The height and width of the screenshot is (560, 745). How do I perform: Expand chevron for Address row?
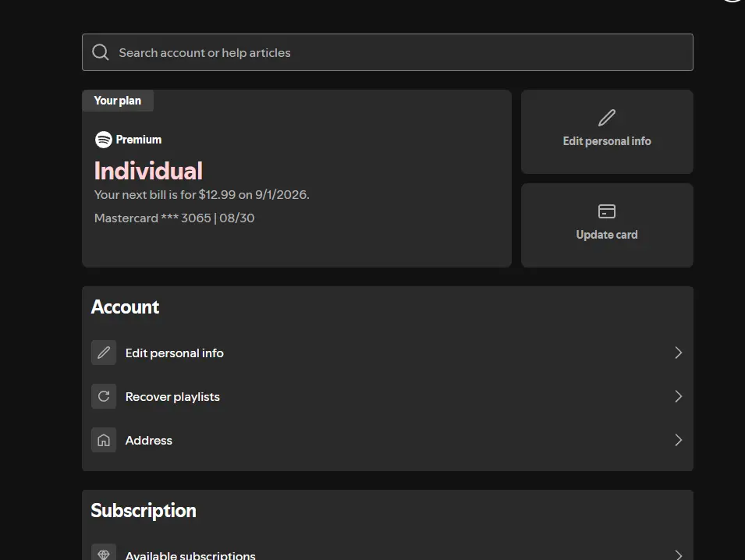point(679,440)
